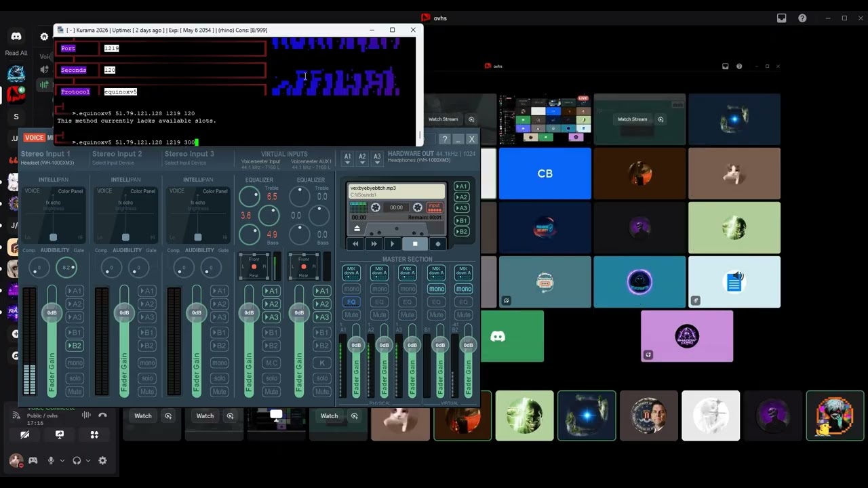Image resolution: width=868 pixels, height=488 pixels.
Task: Open Discord user settings gear
Action: [x=102, y=461]
